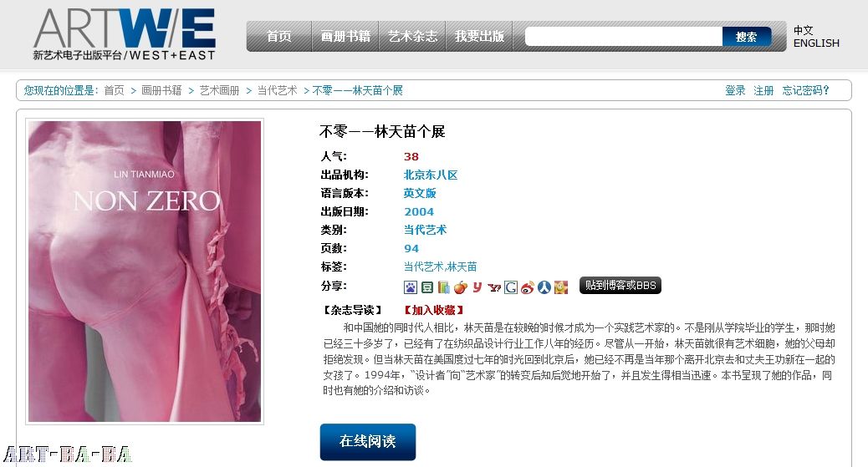Image resolution: width=868 pixels, height=467 pixels.
Task: Share via the Google G icon
Action: (x=510, y=287)
